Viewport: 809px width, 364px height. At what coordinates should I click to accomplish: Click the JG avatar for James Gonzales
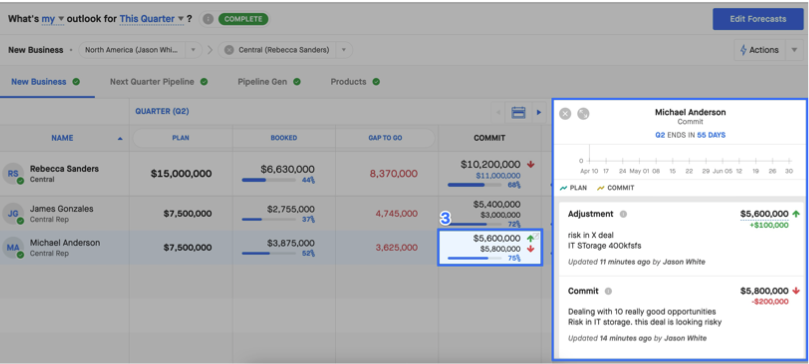click(12, 213)
